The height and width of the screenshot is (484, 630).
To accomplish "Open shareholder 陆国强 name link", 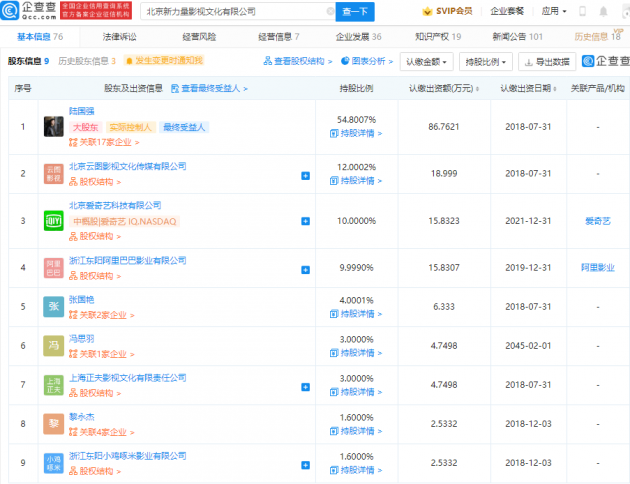I will click(x=82, y=111).
